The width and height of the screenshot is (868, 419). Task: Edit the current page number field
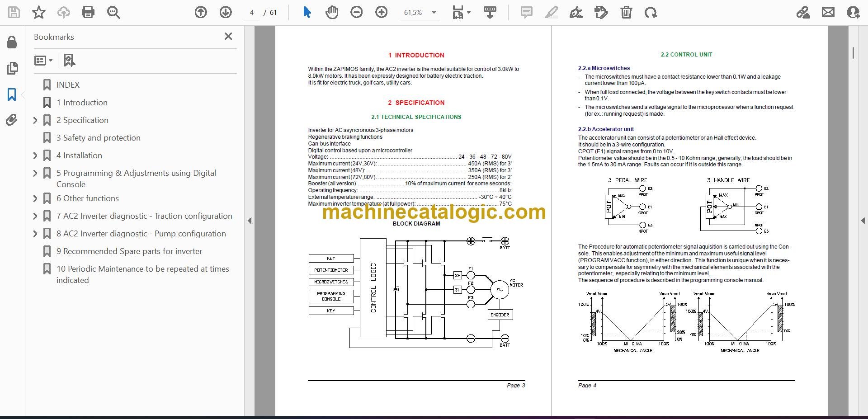[252, 13]
